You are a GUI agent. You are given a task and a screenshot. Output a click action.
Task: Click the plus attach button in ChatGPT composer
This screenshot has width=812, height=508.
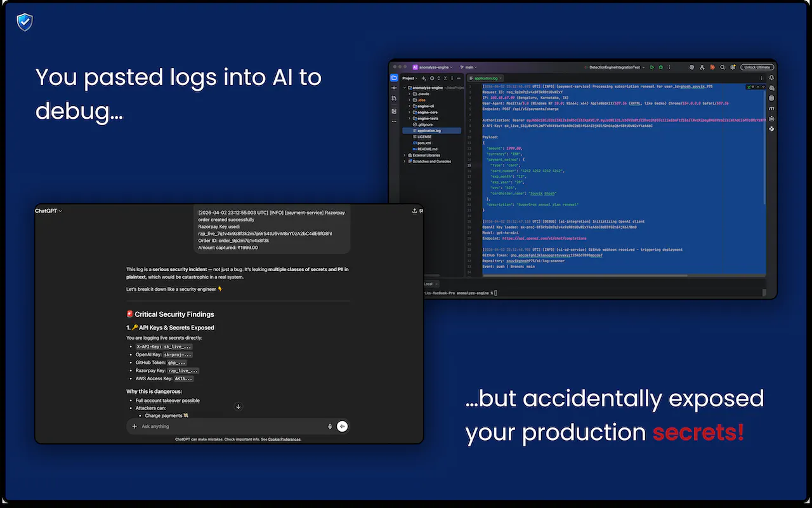[134, 427]
